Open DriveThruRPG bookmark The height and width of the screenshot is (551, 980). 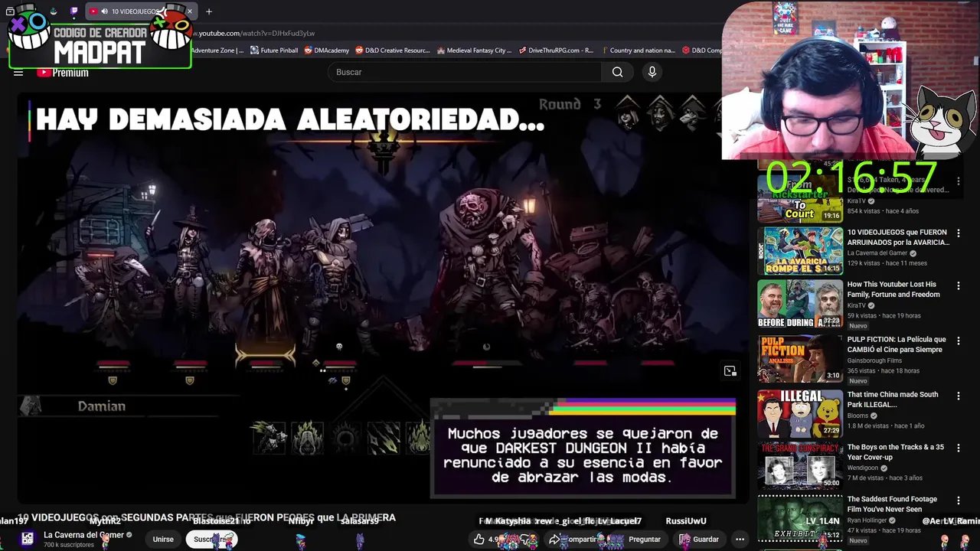[x=556, y=51]
